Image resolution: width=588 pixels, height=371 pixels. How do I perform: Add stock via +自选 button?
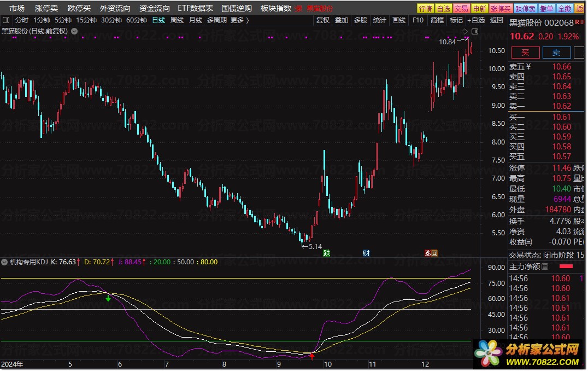coord(476,20)
